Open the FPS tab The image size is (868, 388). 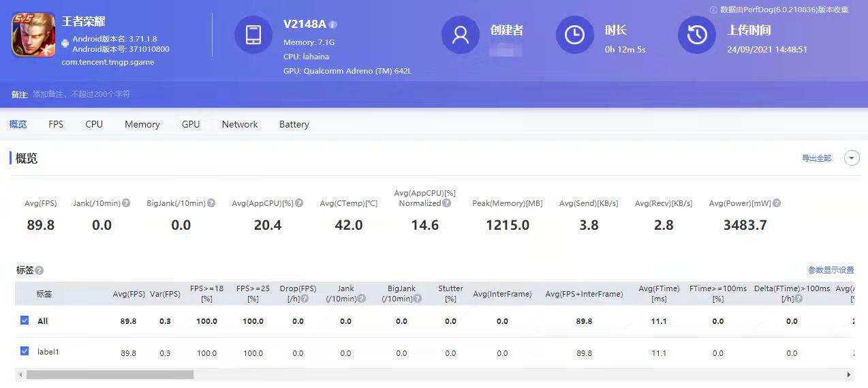pos(56,124)
